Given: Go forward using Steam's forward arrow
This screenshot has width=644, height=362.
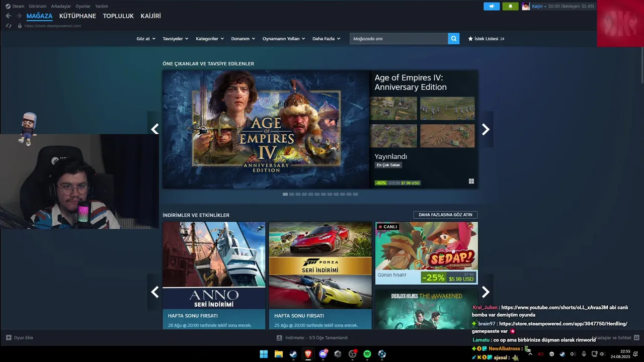Looking at the screenshot, I should (19, 16).
